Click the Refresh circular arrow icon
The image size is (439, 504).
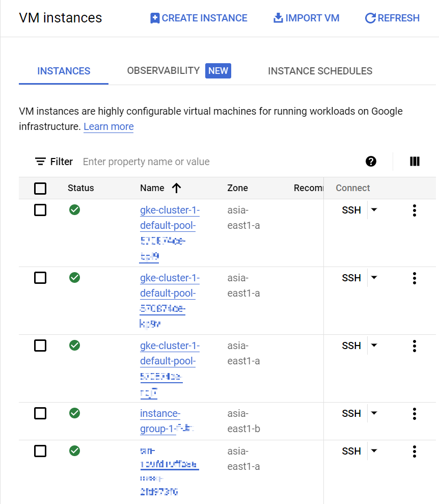(370, 18)
